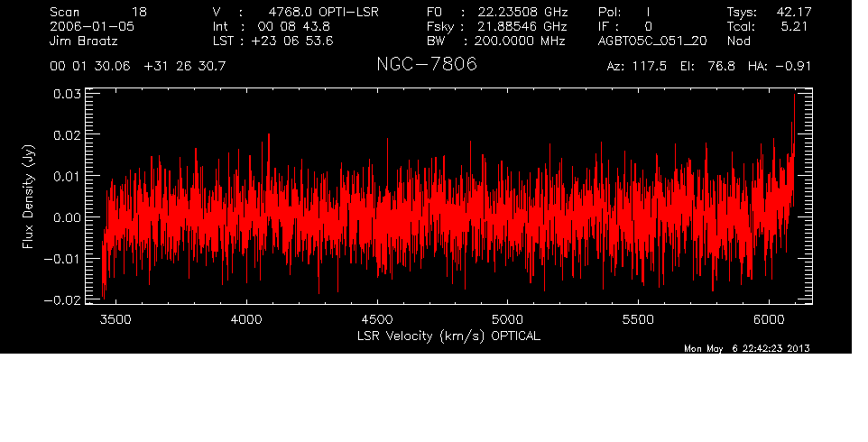Click the 0.02 y-axis tick label

67,135
